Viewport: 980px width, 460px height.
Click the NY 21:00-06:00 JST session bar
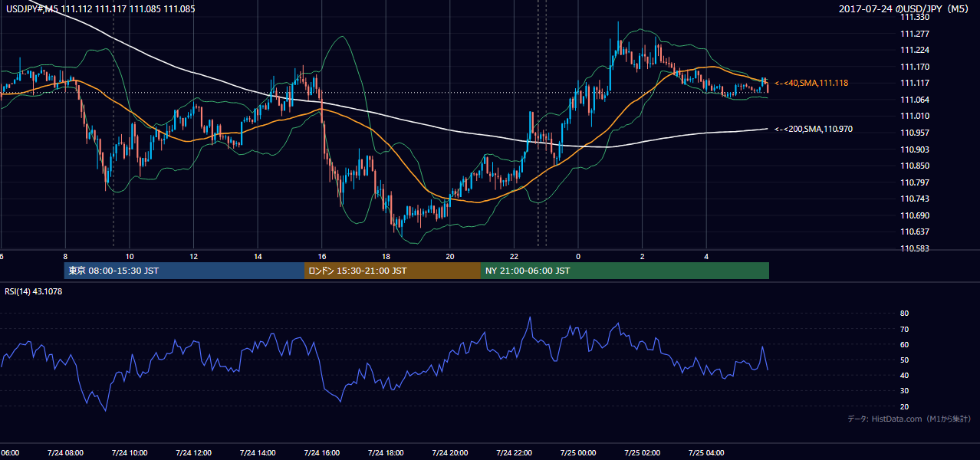click(625, 271)
